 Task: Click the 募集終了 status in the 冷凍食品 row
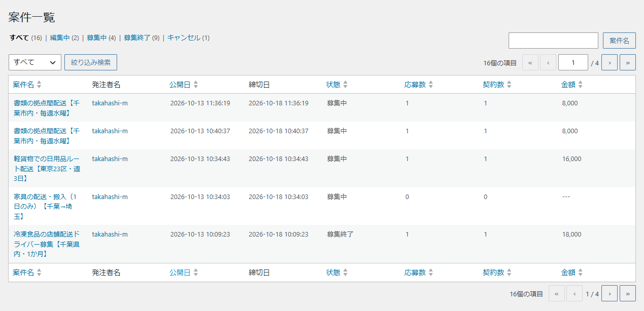tap(340, 234)
